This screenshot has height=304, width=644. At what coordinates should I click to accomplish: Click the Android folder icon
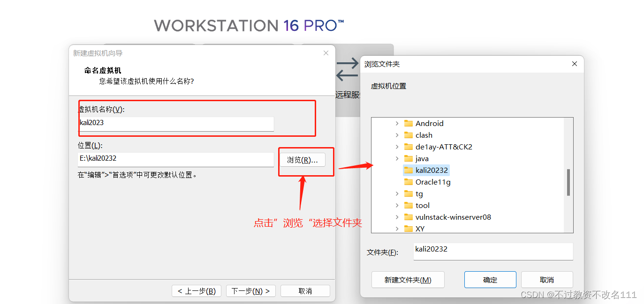[x=408, y=123]
